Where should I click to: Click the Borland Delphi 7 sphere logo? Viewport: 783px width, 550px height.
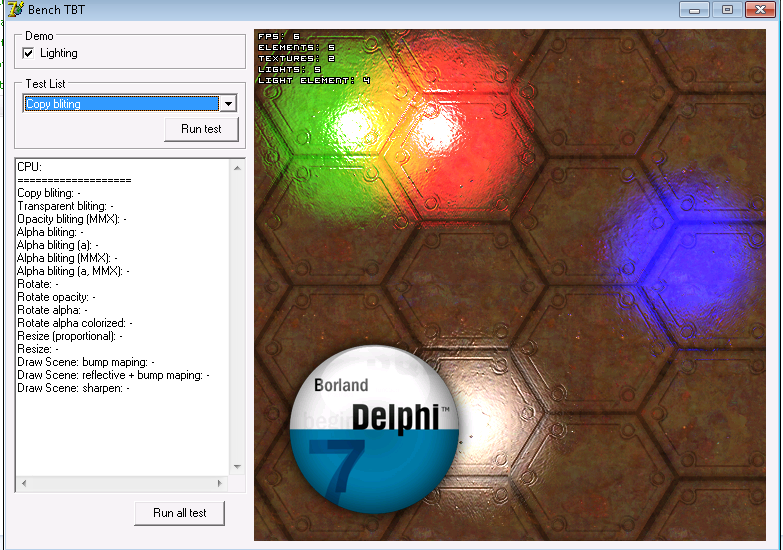(375, 429)
